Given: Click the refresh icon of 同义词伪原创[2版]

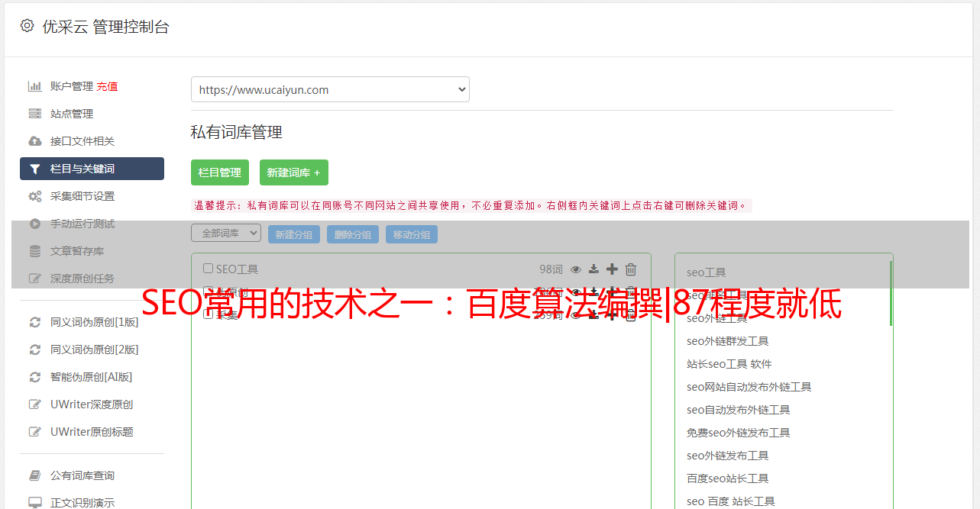Looking at the screenshot, I should [35, 350].
